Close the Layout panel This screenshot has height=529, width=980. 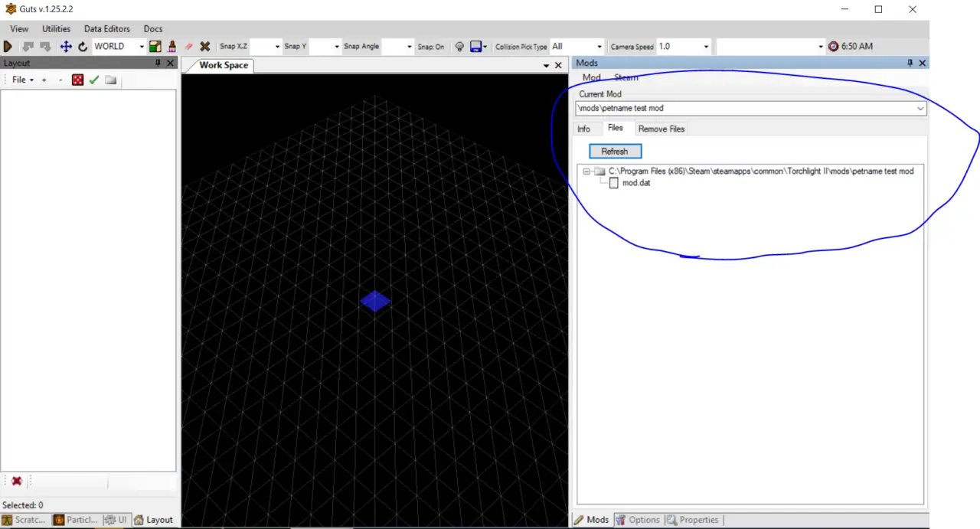[x=171, y=64]
